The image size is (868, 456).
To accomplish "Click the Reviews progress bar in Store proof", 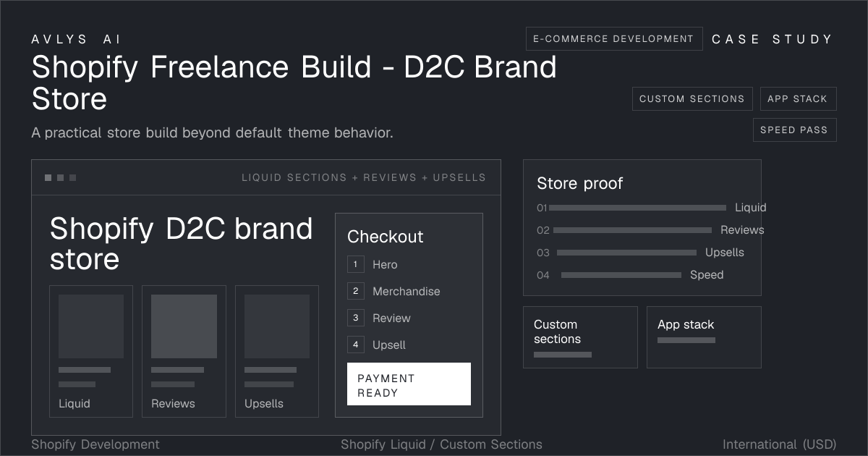I will point(632,230).
